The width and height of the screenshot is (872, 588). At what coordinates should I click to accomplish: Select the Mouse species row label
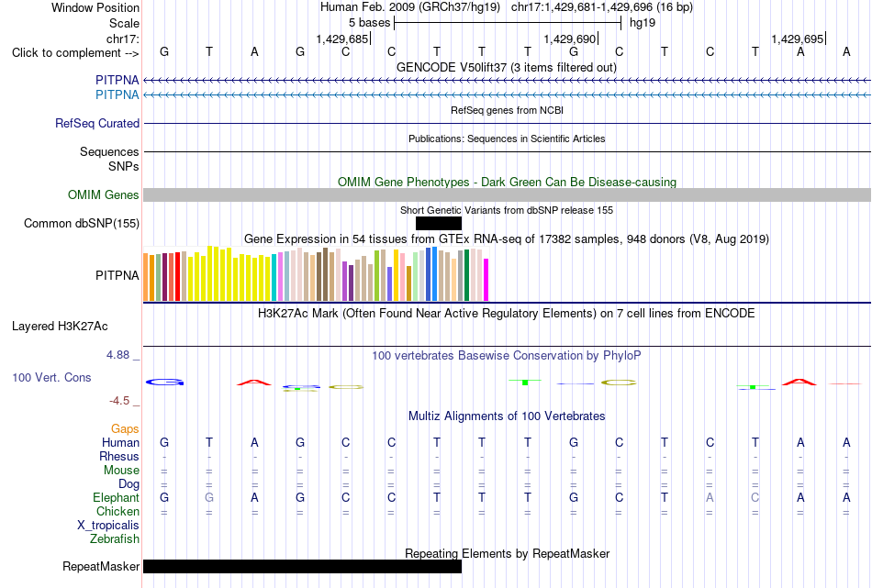121,471
